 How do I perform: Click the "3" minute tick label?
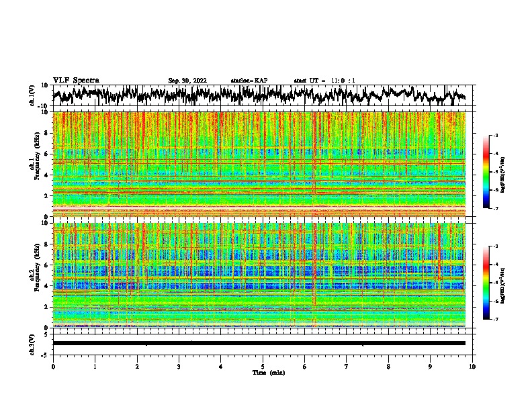pos(179,367)
